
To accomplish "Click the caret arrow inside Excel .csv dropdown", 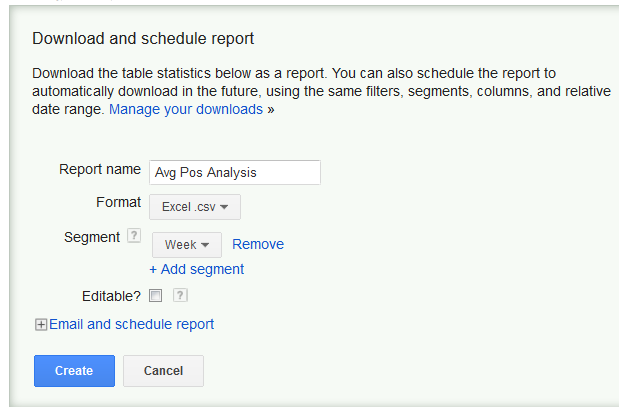I will coord(224,207).
